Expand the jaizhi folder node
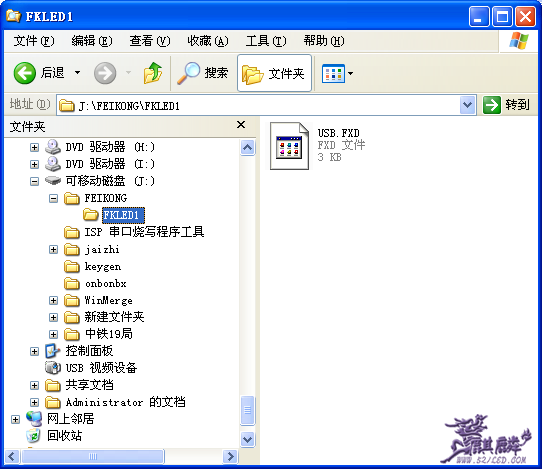Viewport: 542px width, 469px height. click(x=53, y=250)
